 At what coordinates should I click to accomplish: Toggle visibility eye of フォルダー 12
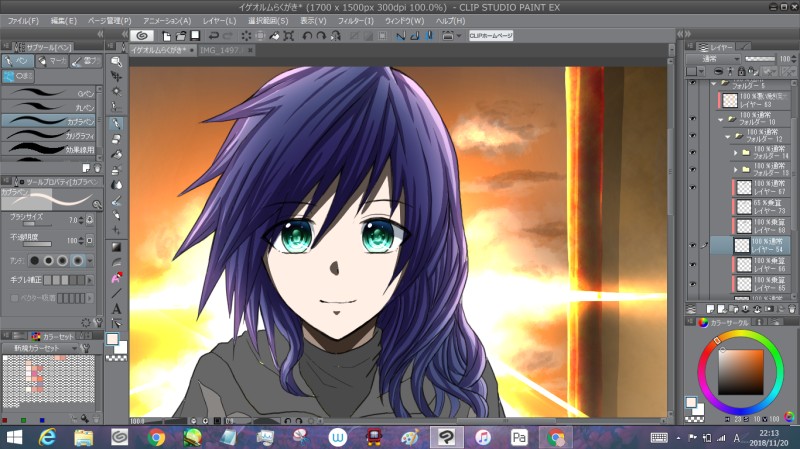[x=692, y=136]
